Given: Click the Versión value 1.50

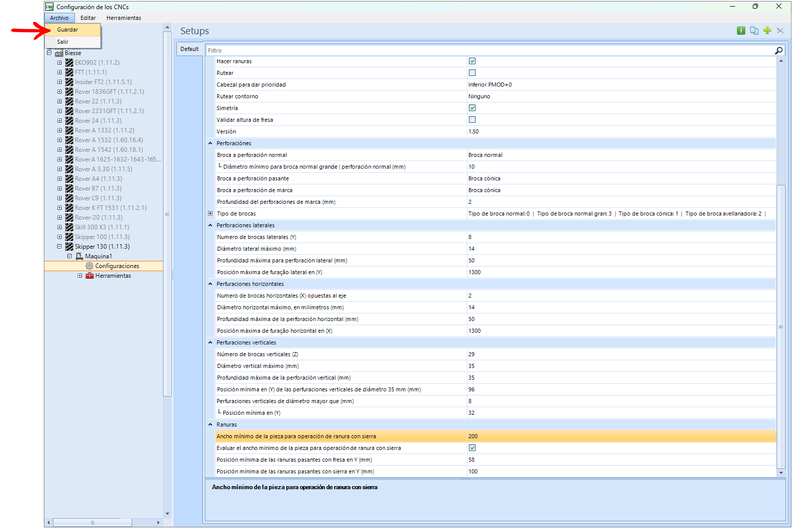Looking at the screenshot, I should coord(621,131).
